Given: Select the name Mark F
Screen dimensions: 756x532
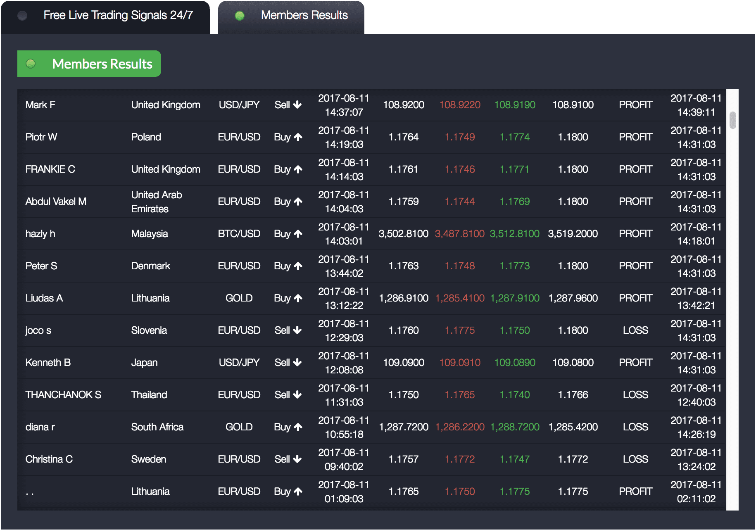Looking at the screenshot, I should click(40, 105).
